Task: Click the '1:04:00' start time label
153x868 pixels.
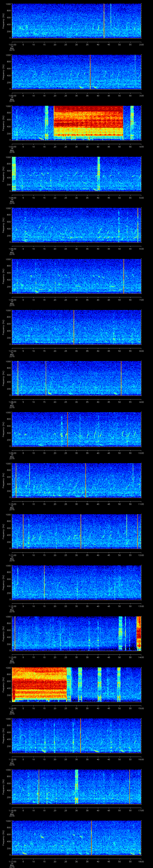Action: tap(12, 197)
